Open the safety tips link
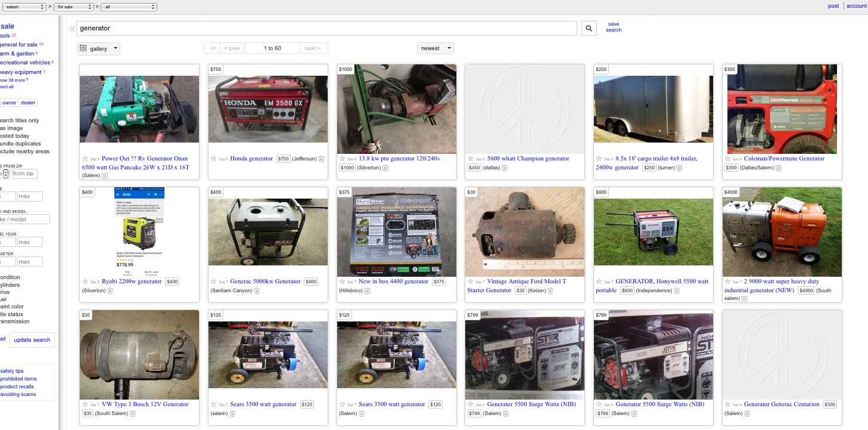This screenshot has width=868, height=430. click(x=12, y=371)
